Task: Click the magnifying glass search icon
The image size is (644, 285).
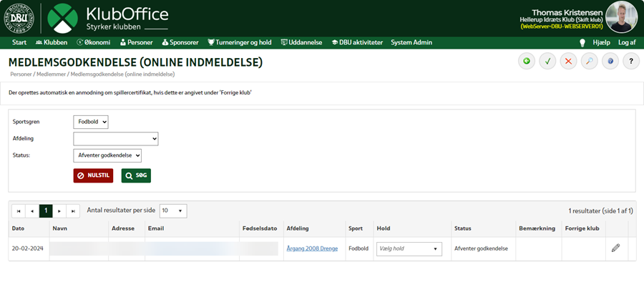Action: click(590, 62)
